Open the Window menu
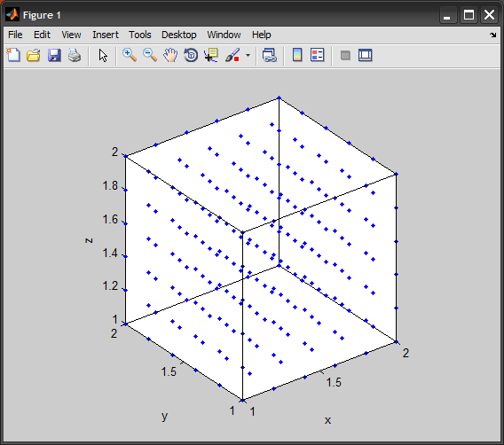Screen dimensions: 504x445 pyautogui.click(x=224, y=35)
